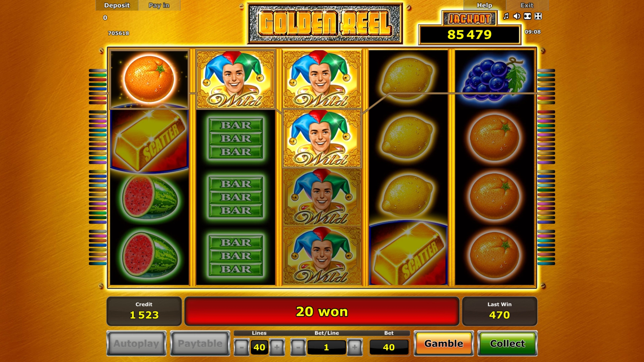Toggle the music note icon
Viewport: 644px width, 362px height.
(x=506, y=16)
